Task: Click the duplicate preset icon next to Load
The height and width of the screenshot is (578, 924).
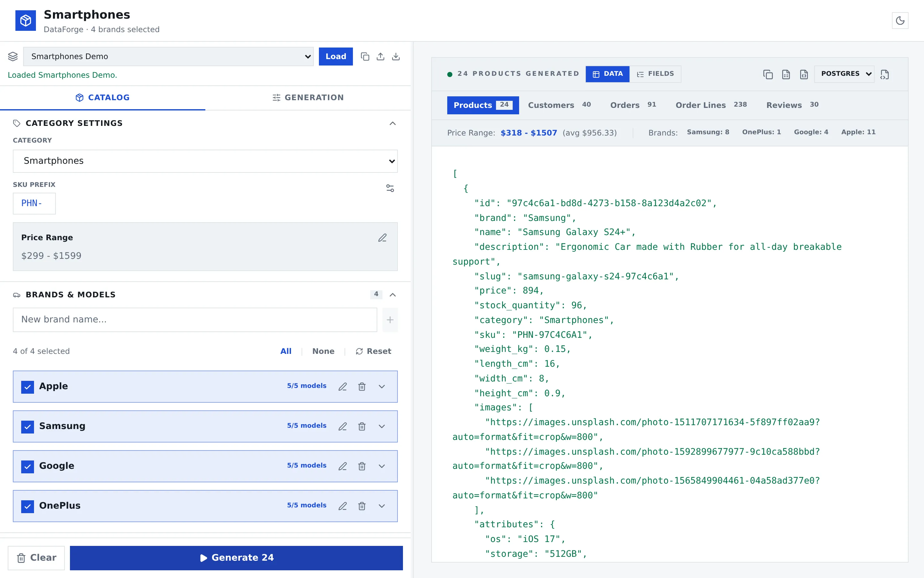Action: (365, 57)
